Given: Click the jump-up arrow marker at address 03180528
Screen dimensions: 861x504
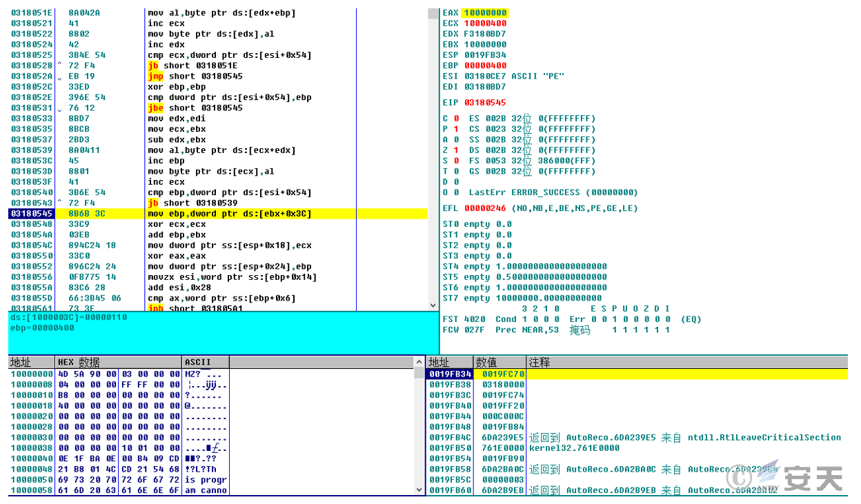Looking at the screenshot, I should tap(60, 65).
